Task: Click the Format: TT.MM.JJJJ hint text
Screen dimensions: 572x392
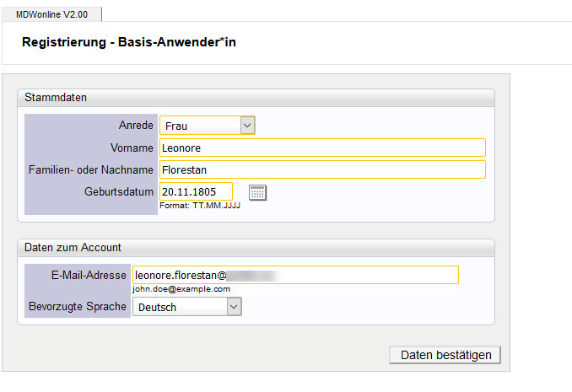Action: click(200, 206)
